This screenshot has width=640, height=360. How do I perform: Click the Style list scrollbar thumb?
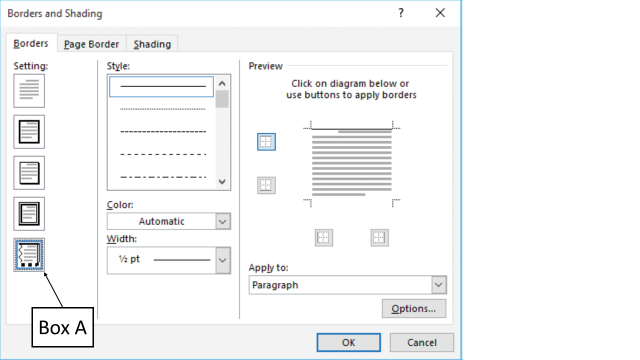coord(222,99)
